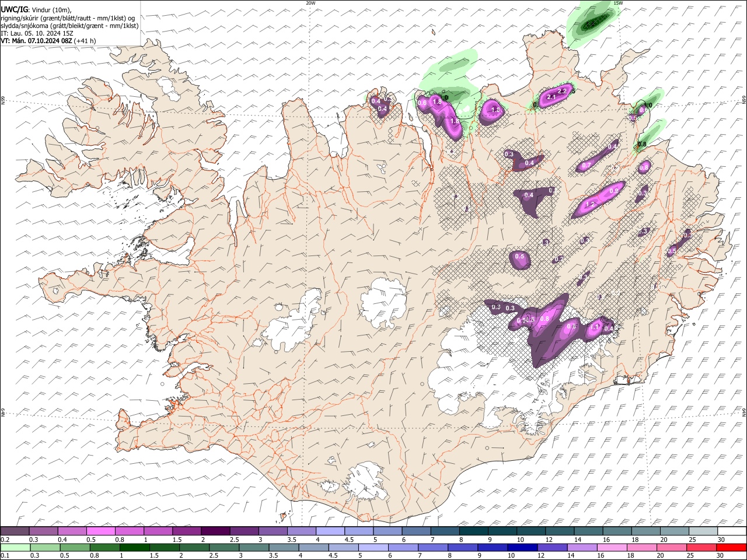Click the lower legend swatch above 2.5
Screen dimensions: 747x560
point(224,548)
